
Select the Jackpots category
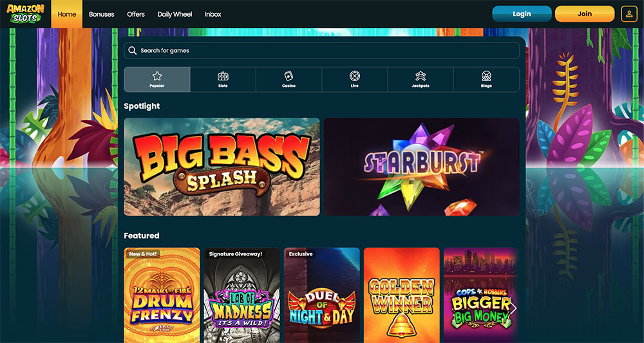click(421, 79)
